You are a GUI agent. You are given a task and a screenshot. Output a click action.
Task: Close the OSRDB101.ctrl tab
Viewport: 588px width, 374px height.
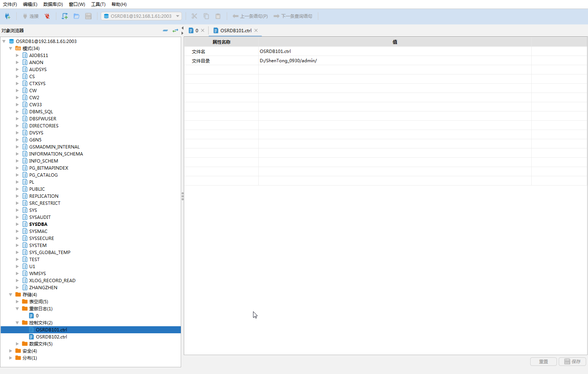256,31
